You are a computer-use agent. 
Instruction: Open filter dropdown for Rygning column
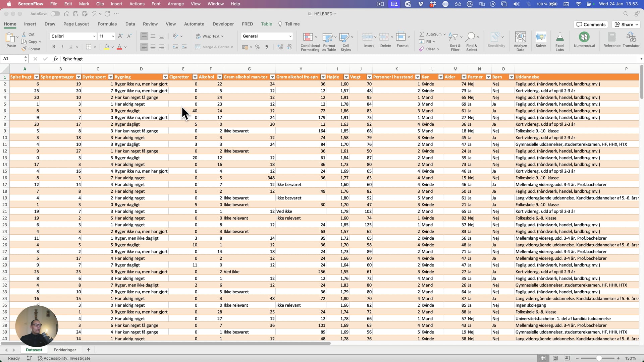coord(165,77)
